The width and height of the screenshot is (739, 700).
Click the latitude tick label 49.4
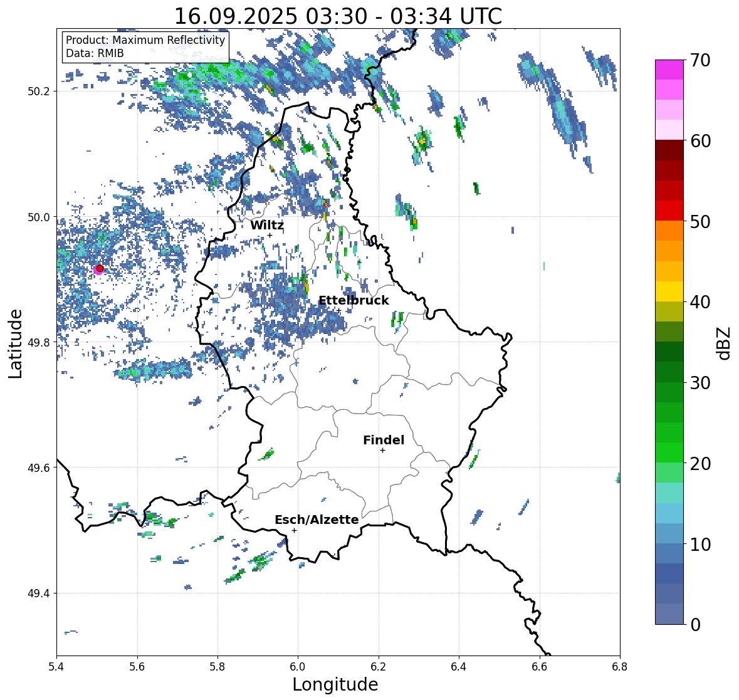point(39,593)
